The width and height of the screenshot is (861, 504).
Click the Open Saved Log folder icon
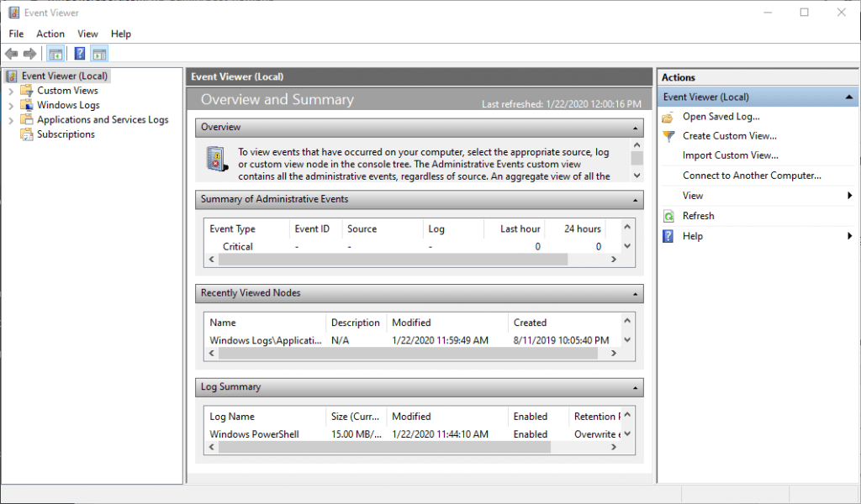pos(668,117)
